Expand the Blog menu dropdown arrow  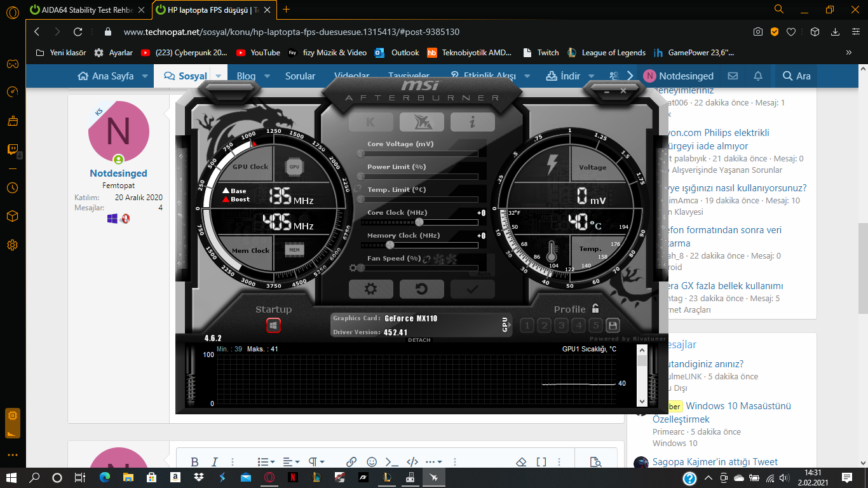point(268,76)
